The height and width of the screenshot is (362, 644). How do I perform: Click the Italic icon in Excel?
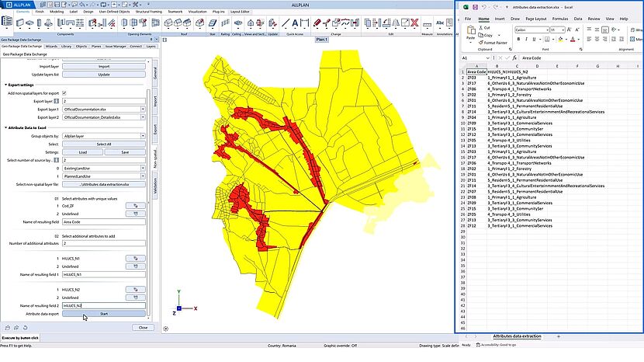[525, 40]
